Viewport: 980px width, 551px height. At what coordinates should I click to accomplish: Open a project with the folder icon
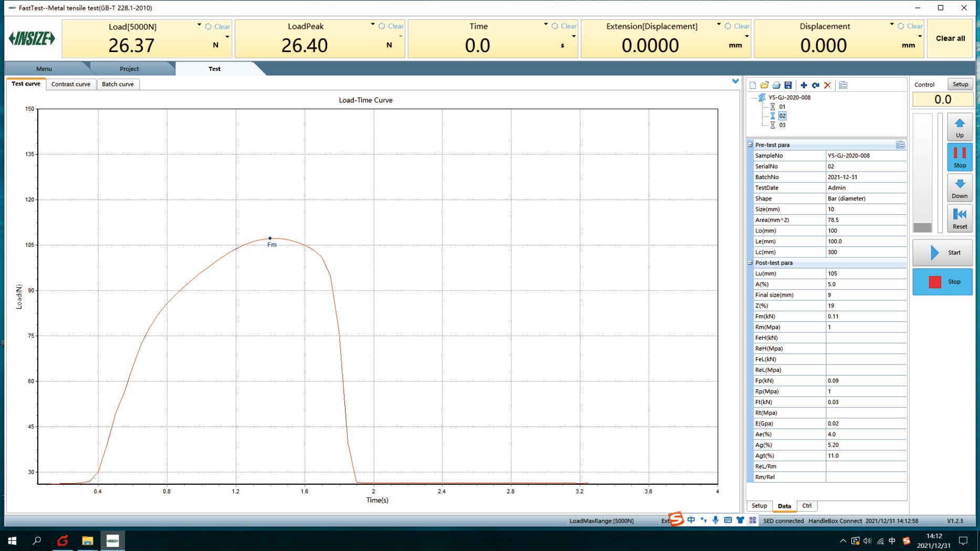click(x=764, y=85)
